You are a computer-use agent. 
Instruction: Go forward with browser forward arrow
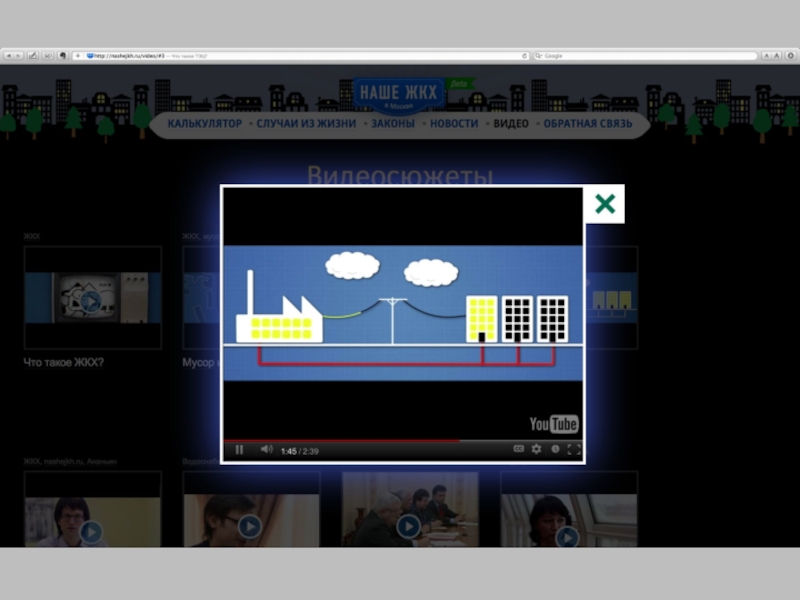coord(18,56)
